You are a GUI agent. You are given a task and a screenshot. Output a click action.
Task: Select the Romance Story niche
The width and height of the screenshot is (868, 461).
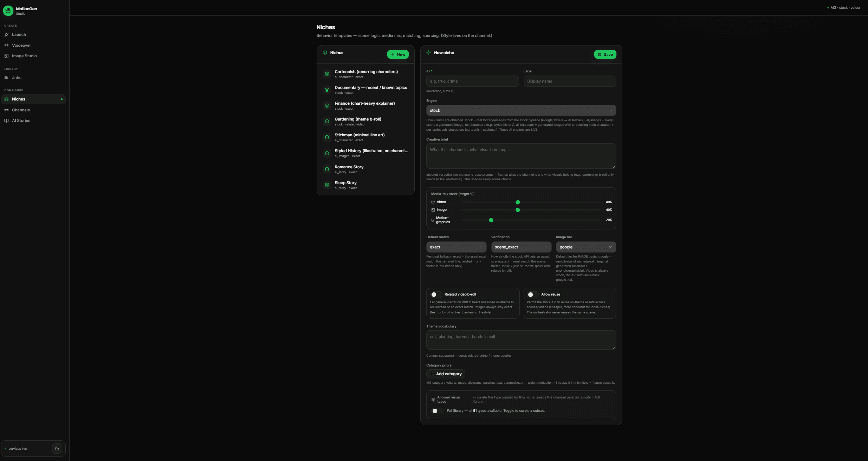(365, 169)
